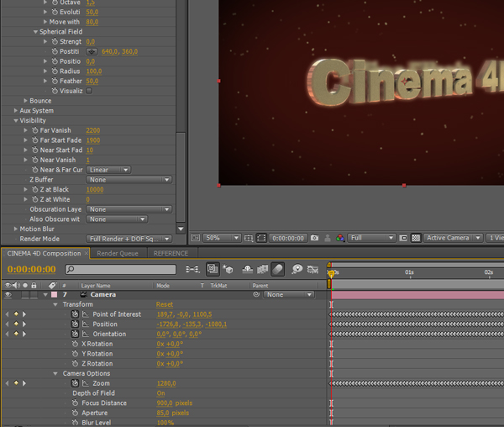Click Always Preview This View icon
This screenshot has height=427, width=504.
click(x=195, y=238)
